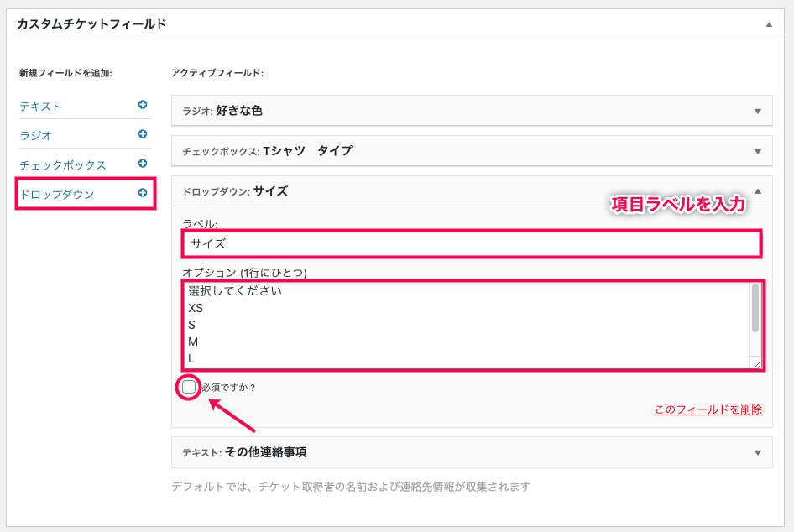This screenshot has width=794, height=532.
Task: Expand the チェックボックス: Tシャツ タイプ field
Action: point(758,151)
